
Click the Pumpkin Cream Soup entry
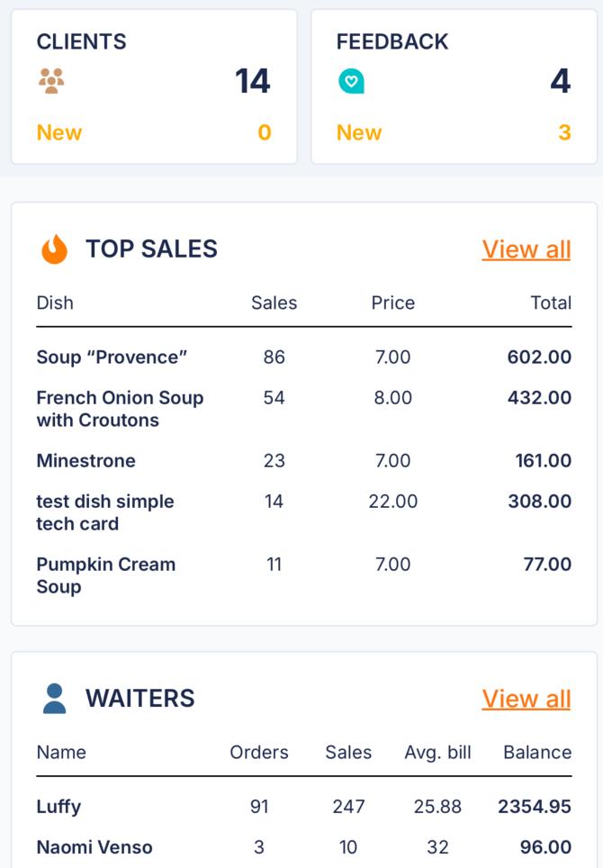tap(105, 575)
